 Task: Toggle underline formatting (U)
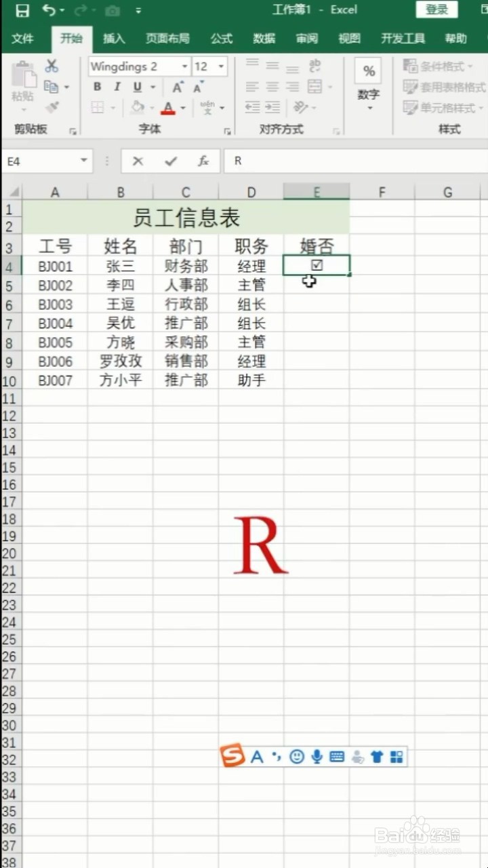[x=138, y=87]
